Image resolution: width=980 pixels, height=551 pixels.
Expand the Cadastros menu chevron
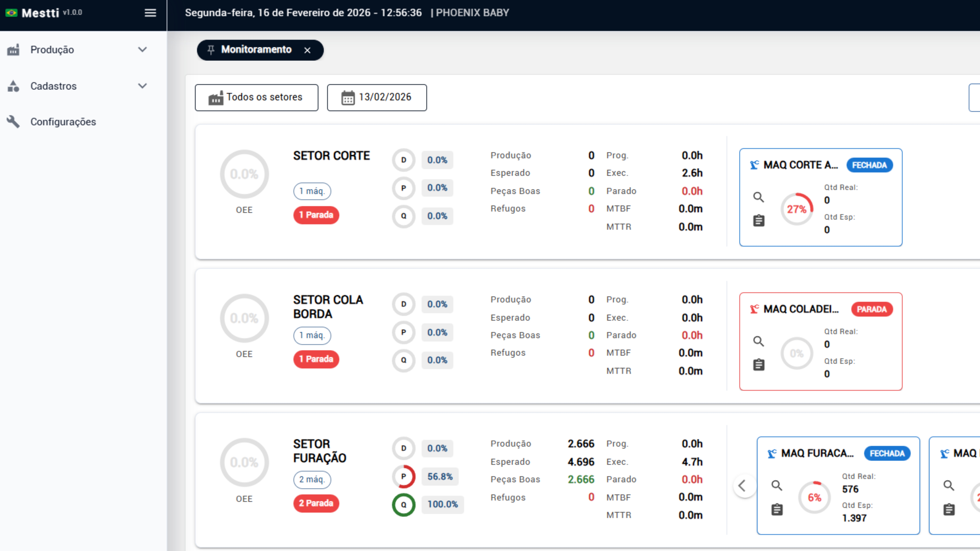pos(142,86)
